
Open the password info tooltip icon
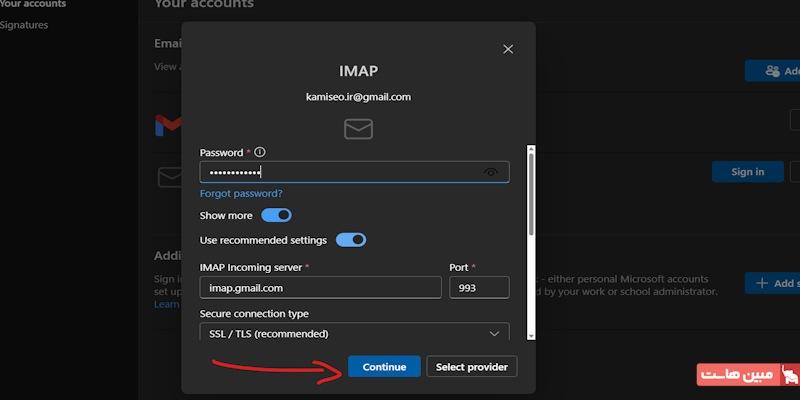[260, 152]
